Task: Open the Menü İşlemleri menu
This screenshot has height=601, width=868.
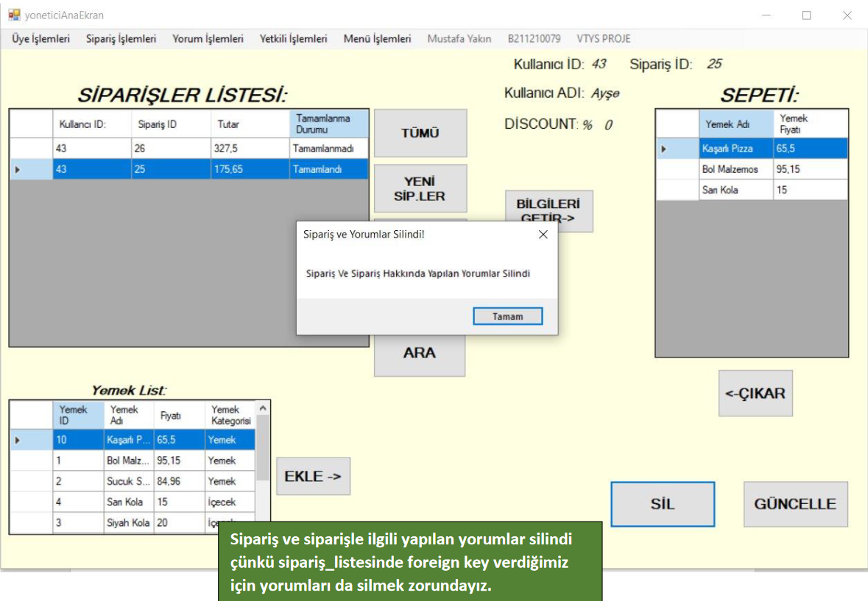Action: pyautogui.click(x=377, y=39)
